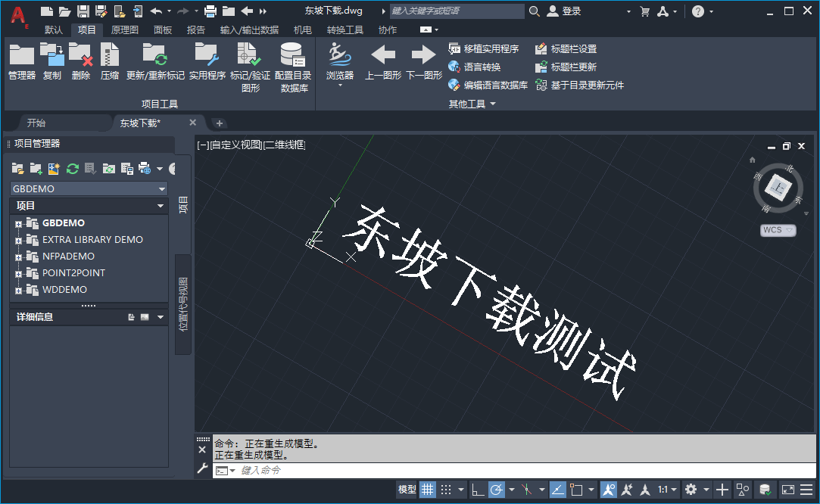Viewport: 820px width, 504px height.
Task: Select the 协作 tab on the ribbon
Action: pyautogui.click(x=387, y=30)
